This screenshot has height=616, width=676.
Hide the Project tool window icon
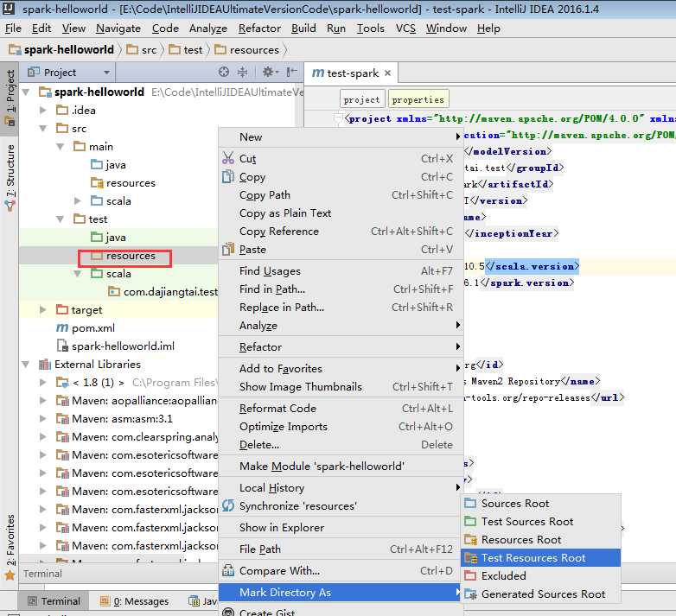(292, 72)
